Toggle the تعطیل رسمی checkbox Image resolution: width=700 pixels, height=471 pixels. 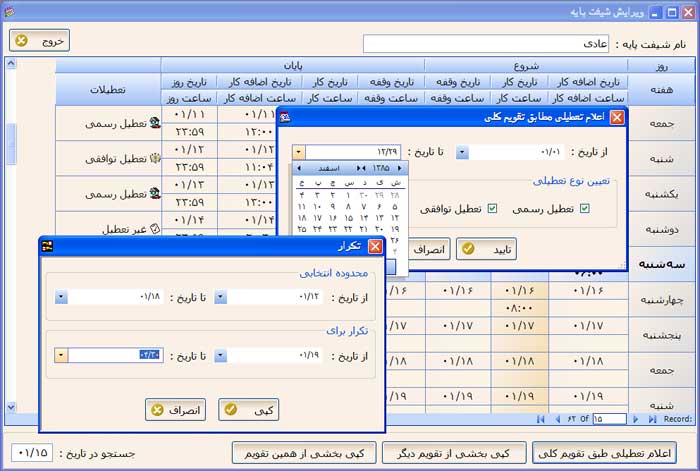[585, 208]
